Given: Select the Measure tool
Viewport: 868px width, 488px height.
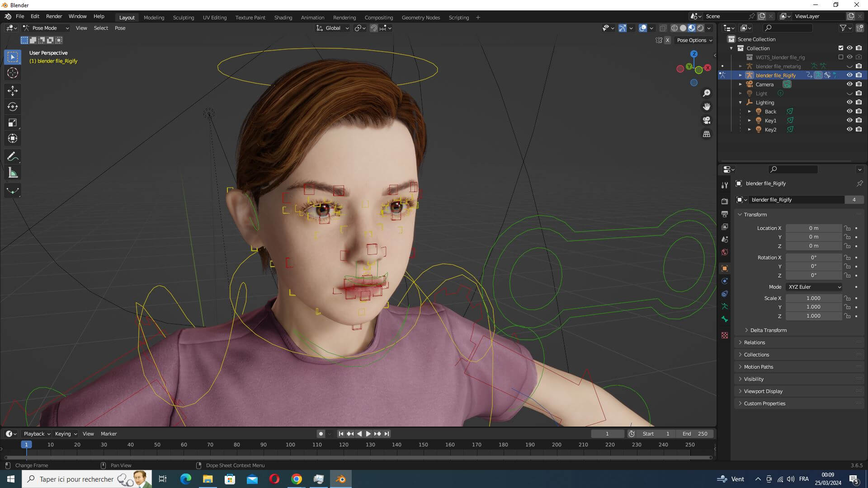Looking at the screenshot, I should coord(13,173).
